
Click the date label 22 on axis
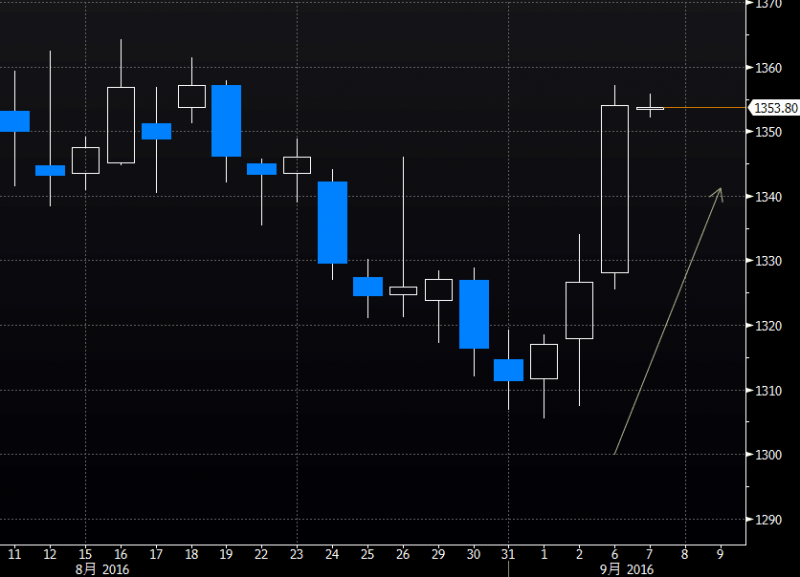261,554
